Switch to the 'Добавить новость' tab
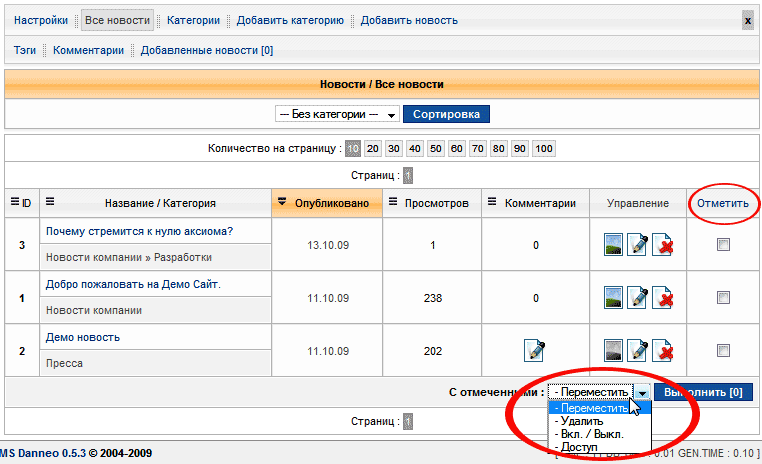 pyautogui.click(x=409, y=20)
